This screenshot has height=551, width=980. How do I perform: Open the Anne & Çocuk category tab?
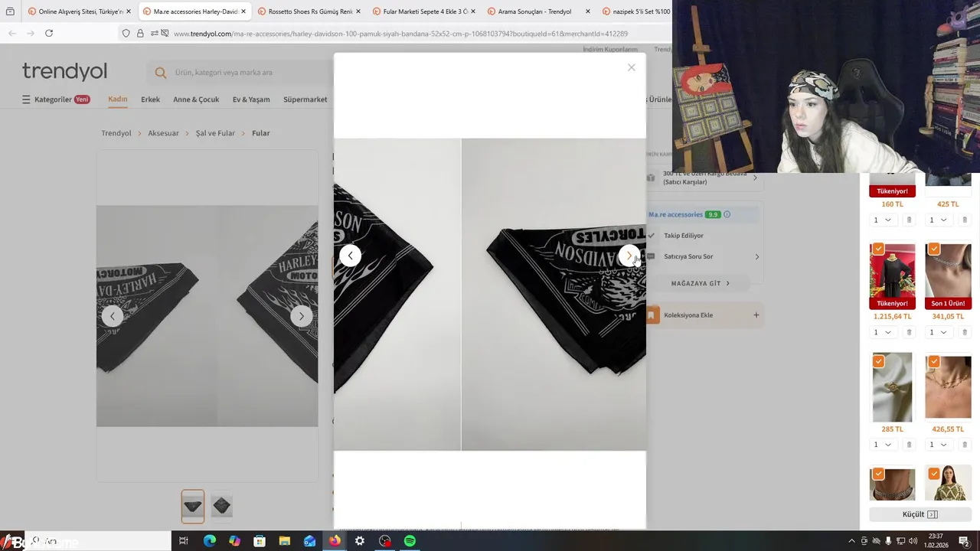[x=196, y=99]
